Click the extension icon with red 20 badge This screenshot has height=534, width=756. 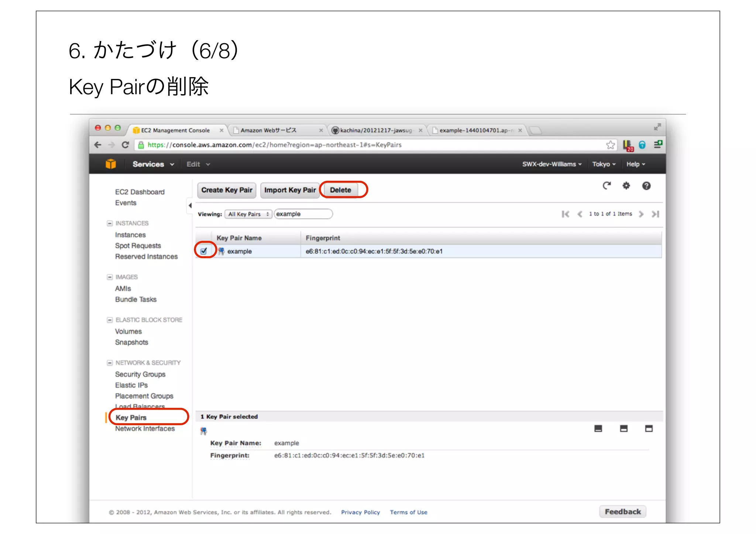point(628,145)
